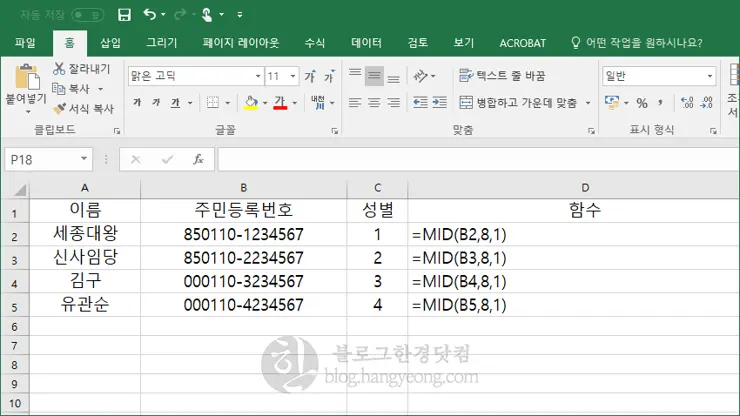Open the 맞춤 group dialog launcher
Image resolution: width=740 pixels, height=416 pixels.
click(x=591, y=131)
